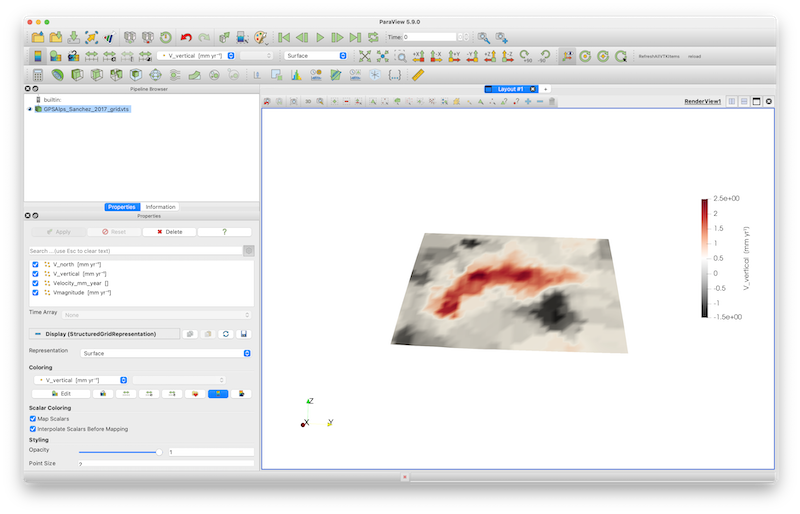Switch to the Information tab
This screenshot has height=514, width=800.
160,207
